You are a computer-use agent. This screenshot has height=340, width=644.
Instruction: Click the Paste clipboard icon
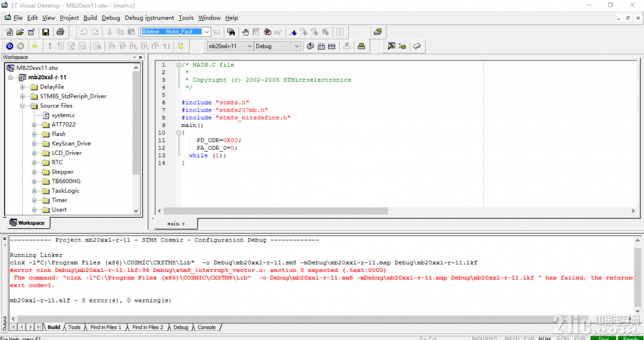[131, 32]
